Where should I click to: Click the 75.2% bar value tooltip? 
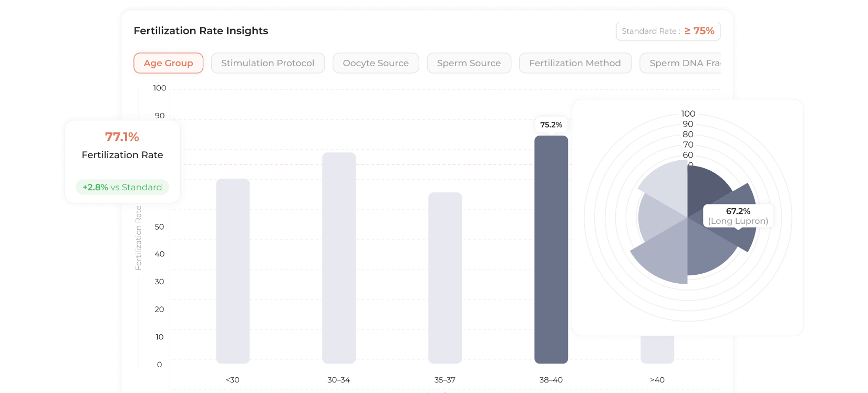click(x=551, y=125)
